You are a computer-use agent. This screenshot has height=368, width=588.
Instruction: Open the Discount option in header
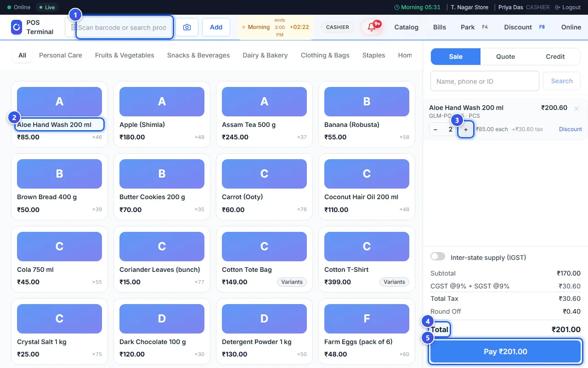[x=524, y=27]
